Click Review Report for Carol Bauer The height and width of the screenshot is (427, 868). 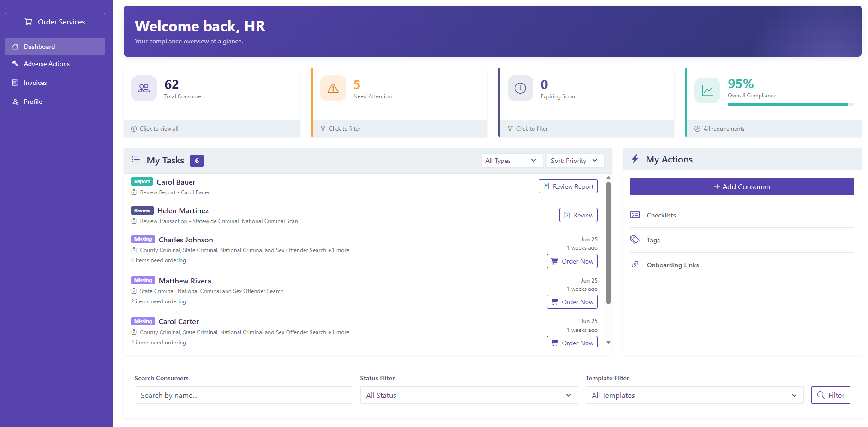[568, 186]
